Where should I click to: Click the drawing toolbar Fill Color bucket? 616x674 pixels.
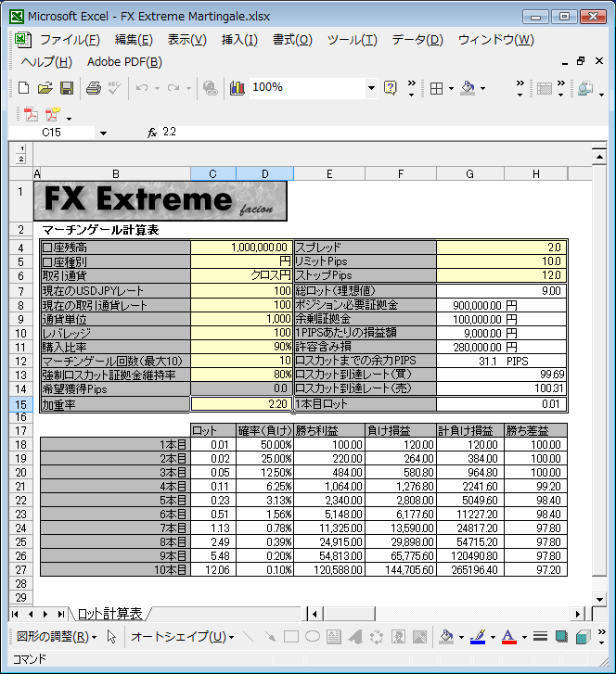tap(446, 637)
